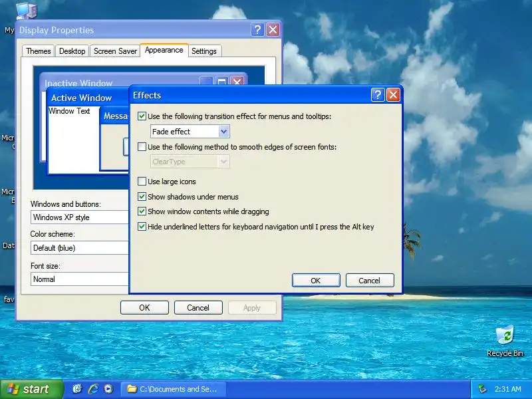The image size is (532, 399).
Task: Click the Effects dialog title bar
Action: coord(251,95)
